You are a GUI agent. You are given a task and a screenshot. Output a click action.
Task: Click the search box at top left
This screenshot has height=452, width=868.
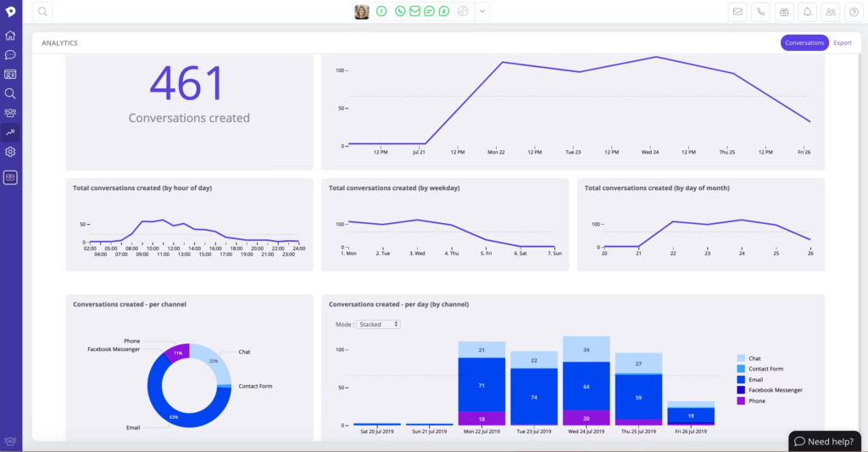(x=42, y=12)
